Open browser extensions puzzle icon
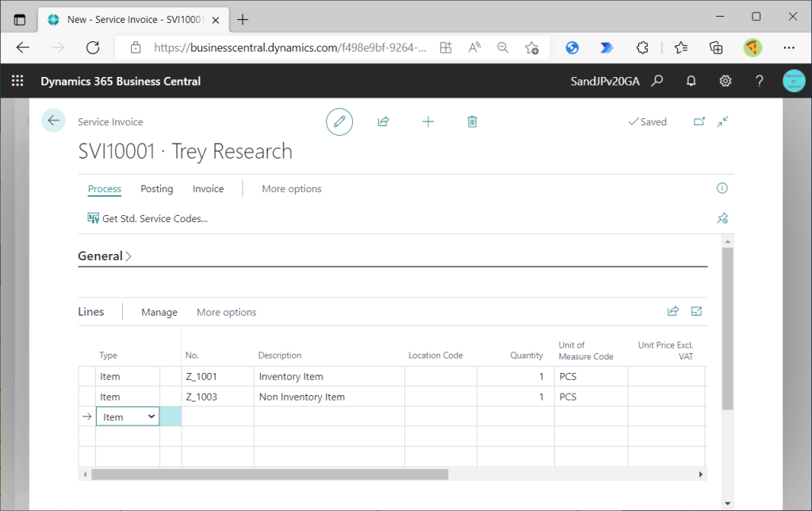The width and height of the screenshot is (812, 511). 642,48
